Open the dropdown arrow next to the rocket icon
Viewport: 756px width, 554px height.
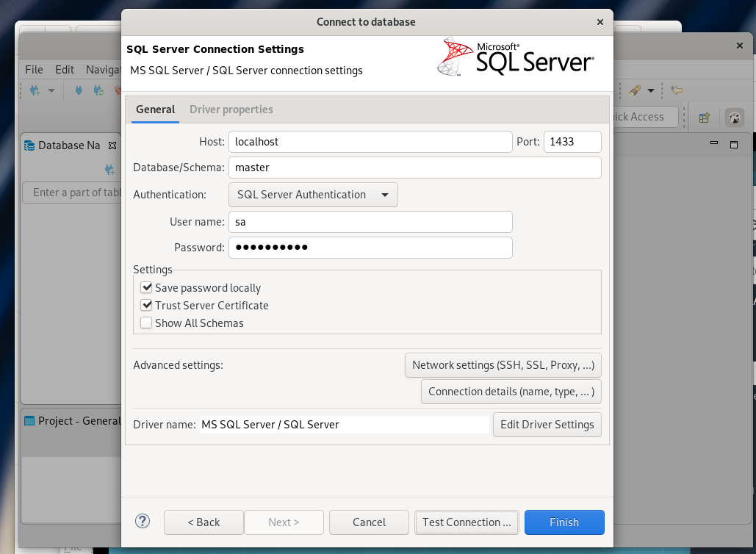click(x=650, y=90)
